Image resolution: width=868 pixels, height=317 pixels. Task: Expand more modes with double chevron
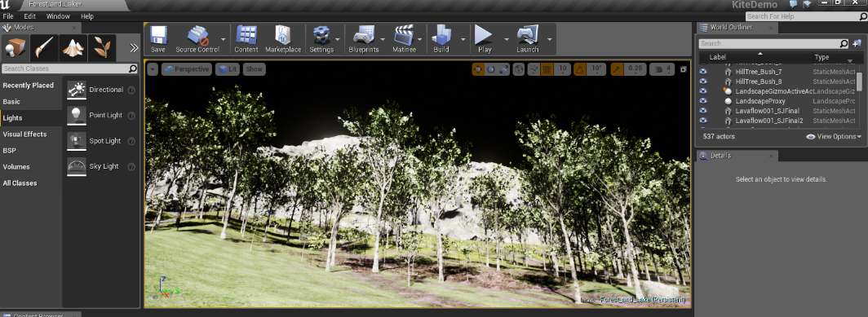tap(134, 47)
